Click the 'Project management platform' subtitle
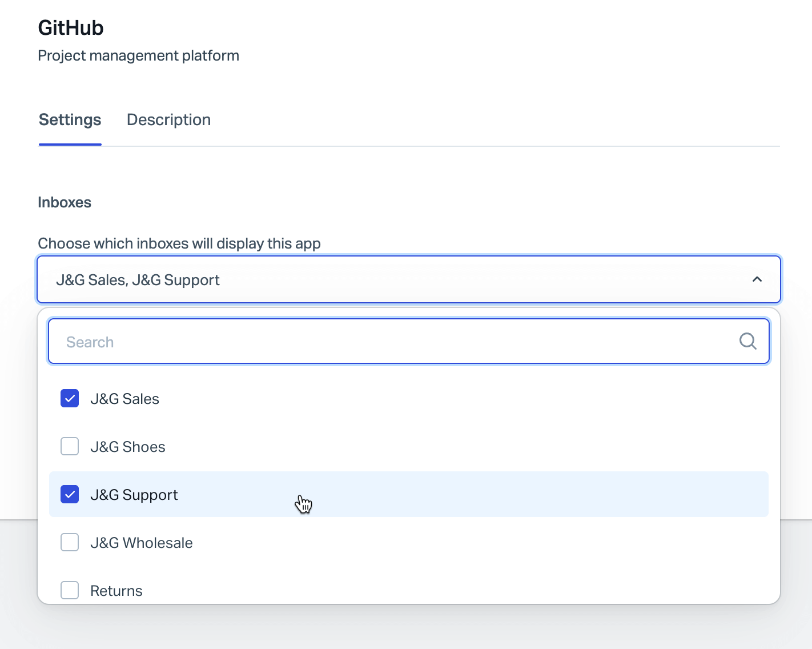The width and height of the screenshot is (812, 649). point(138,56)
